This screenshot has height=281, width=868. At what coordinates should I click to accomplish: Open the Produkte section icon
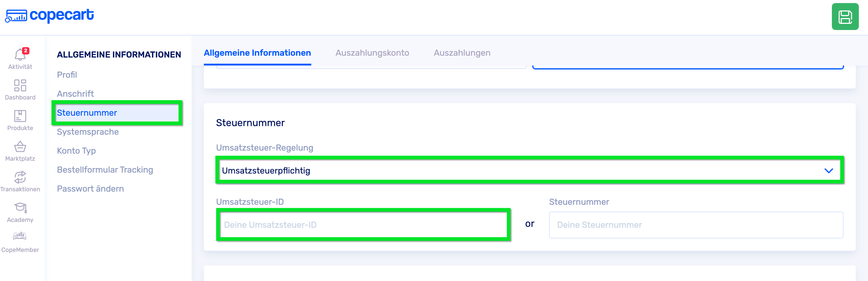click(20, 116)
